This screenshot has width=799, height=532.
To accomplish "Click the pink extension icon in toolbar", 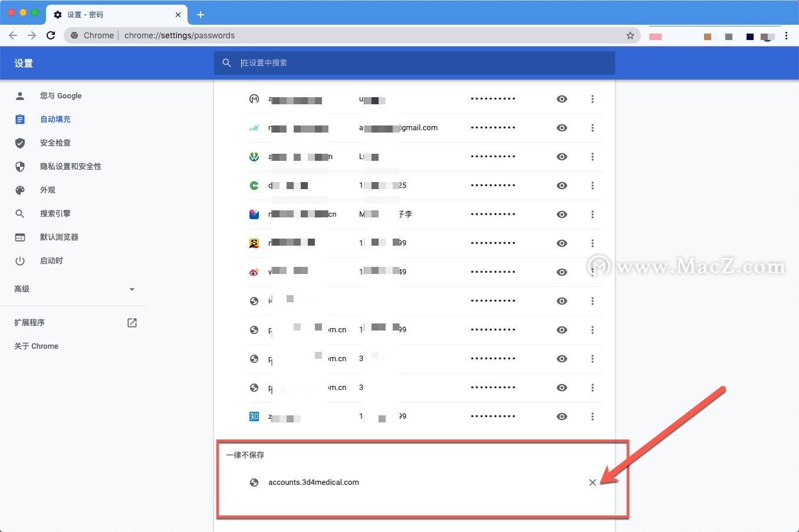I will (655, 37).
